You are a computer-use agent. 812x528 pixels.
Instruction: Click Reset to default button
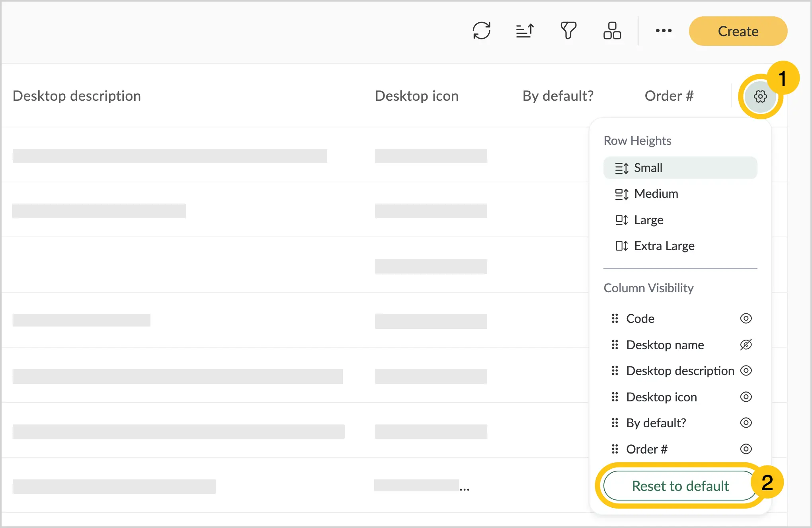[680, 486]
